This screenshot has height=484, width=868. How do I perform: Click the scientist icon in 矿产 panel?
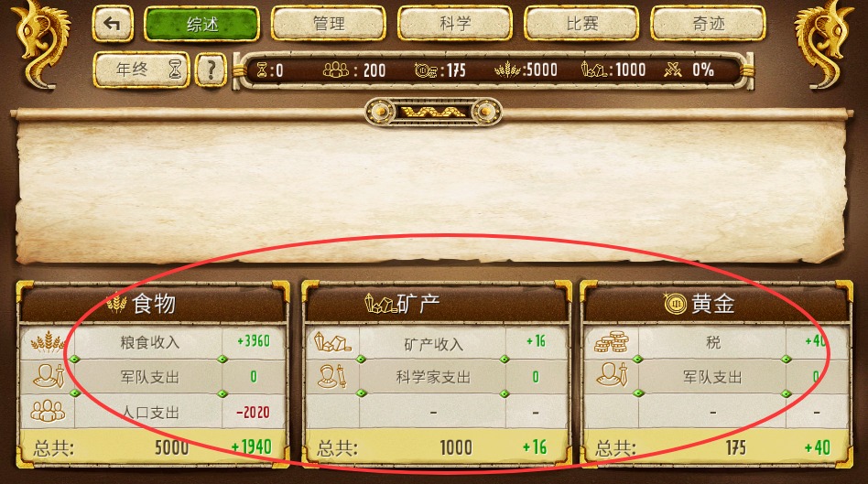click(x=331, y=377)
